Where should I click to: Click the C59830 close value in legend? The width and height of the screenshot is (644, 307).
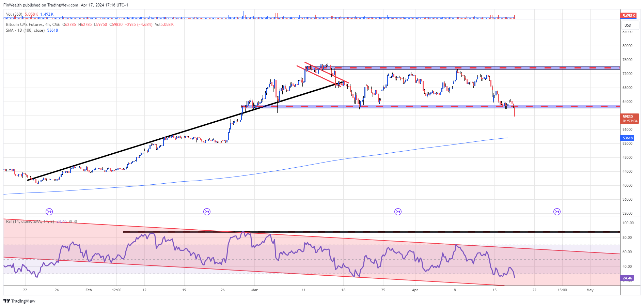tap(116, 25)
